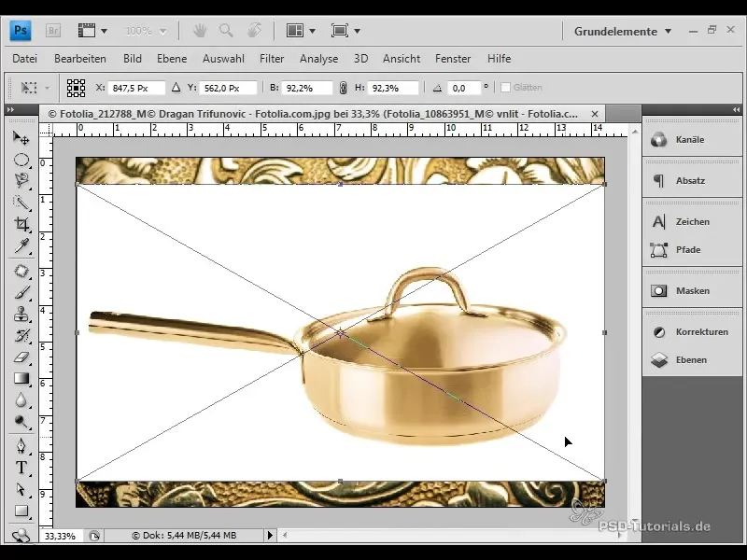The image size is (747, 560).
Task: Select the Crop tool
Action: click(21, 224)
